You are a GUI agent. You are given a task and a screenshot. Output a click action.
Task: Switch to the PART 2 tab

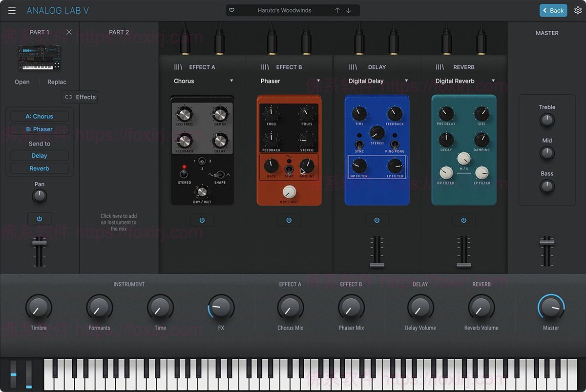tap(119, 32)
